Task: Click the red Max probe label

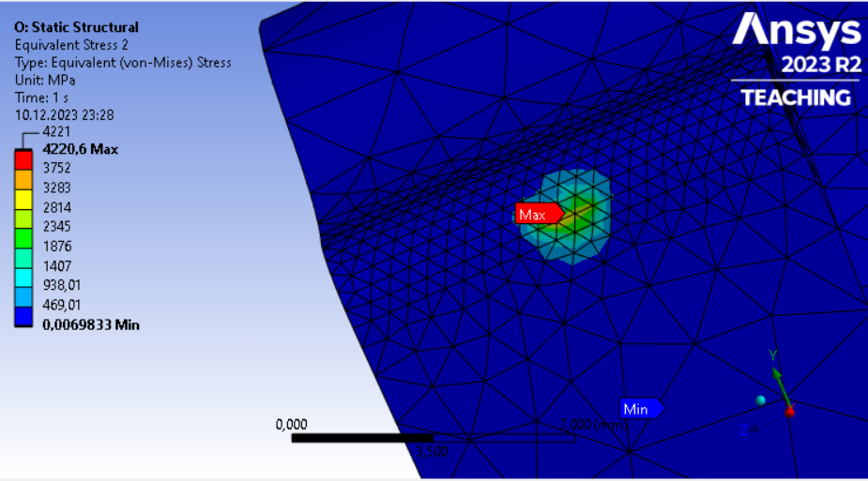Action: point(539,214)
